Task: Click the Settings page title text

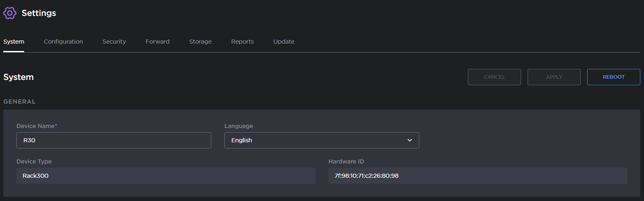Action: pyautogui.click(x=39, y=13)
